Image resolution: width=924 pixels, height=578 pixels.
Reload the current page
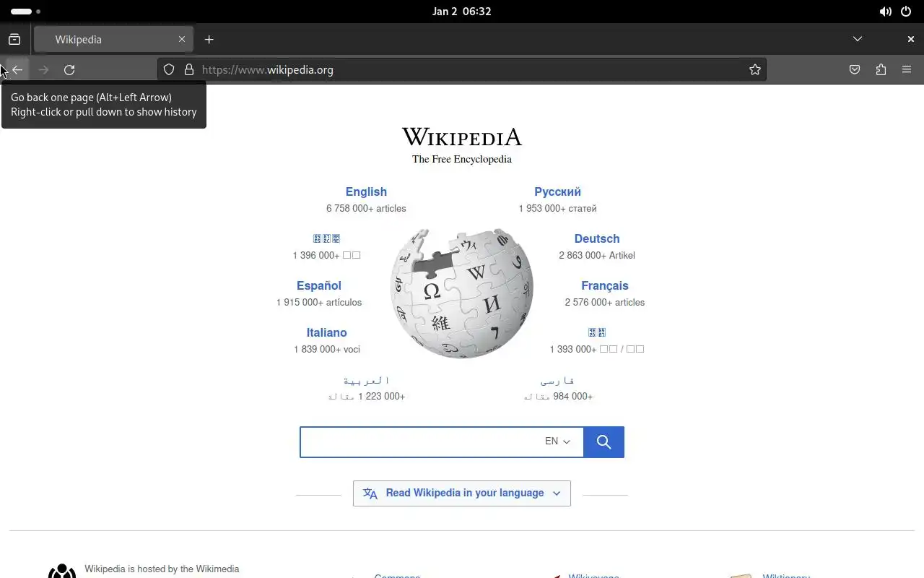[69, 69]
